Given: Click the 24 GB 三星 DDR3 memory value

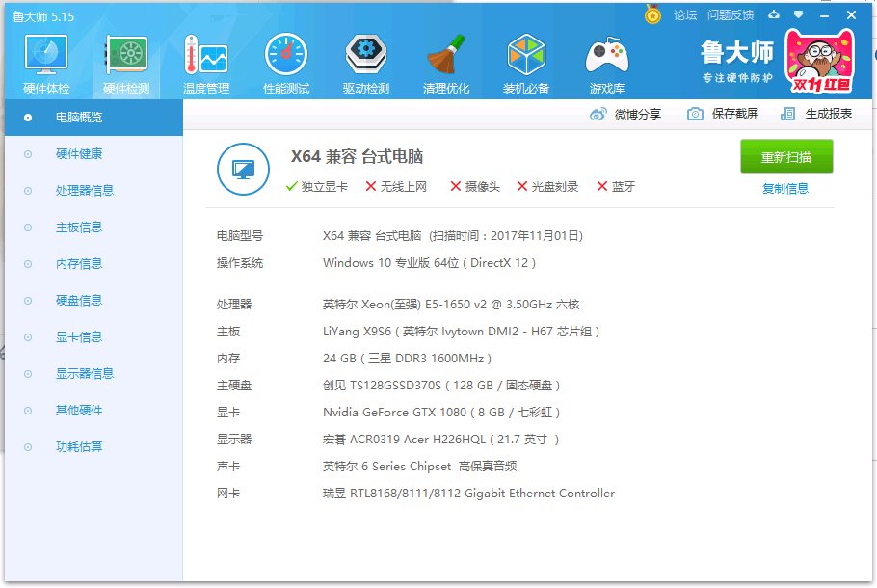Looking at the screenshot, I should 407,359.
